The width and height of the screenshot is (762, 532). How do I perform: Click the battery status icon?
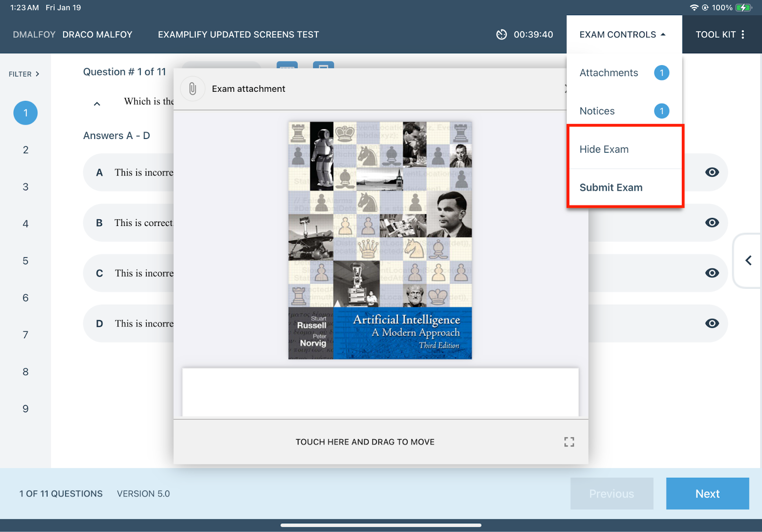point(743,8)
